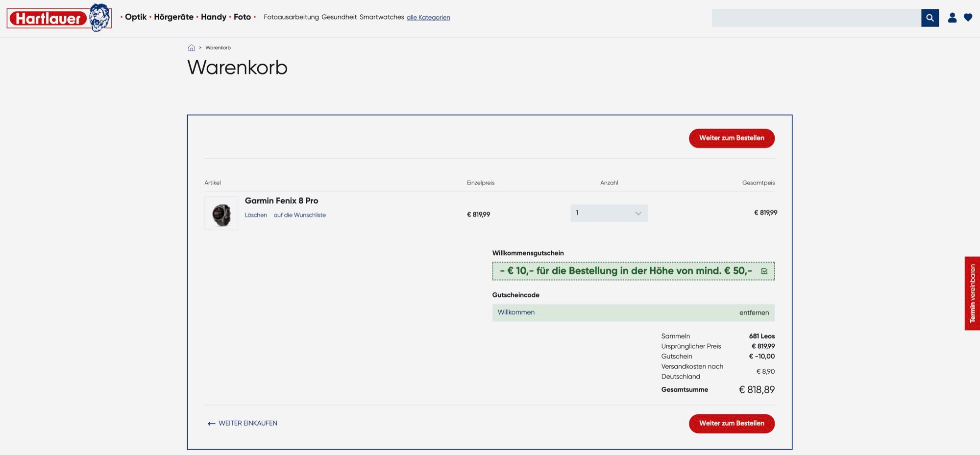980x455 pixels.
Task: Open the Handy menu
Action: 214,17
